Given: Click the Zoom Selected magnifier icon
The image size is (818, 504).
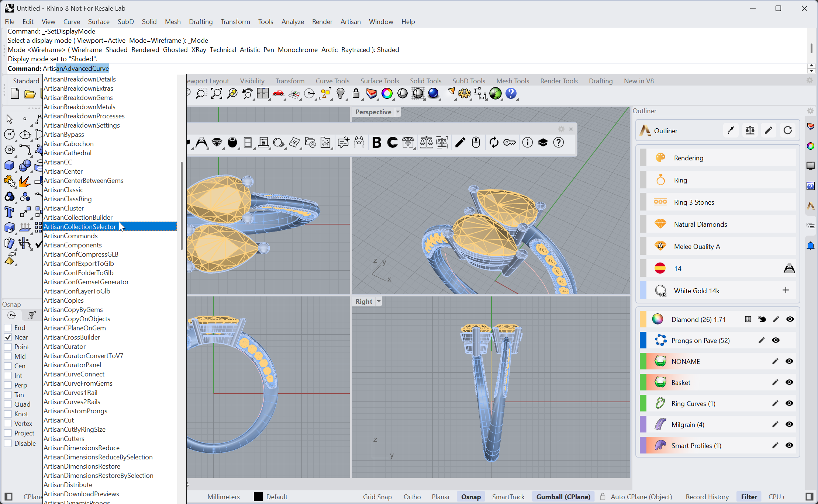Looking at the screenshot, I should (x=232, y=94).
